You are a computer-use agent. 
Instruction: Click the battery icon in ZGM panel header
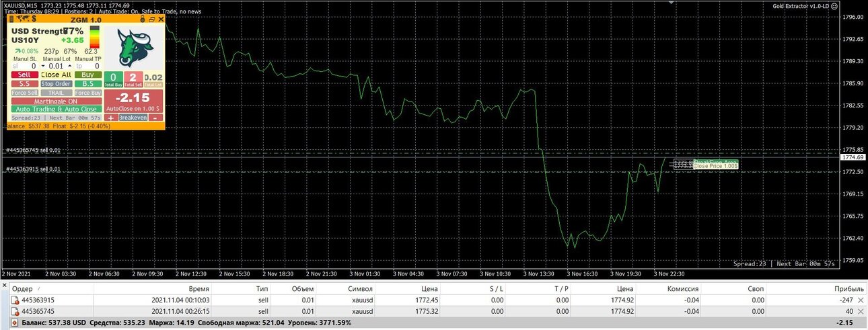point(11,18)
